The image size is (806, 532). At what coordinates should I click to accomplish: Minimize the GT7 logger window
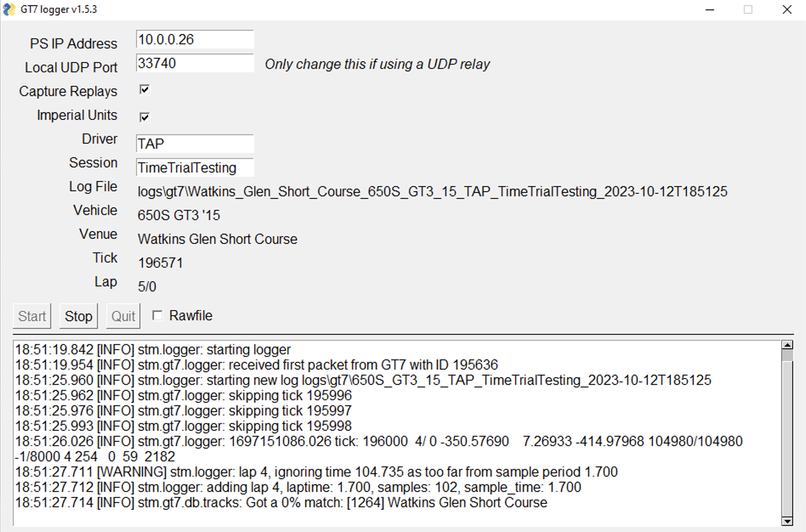(710, 9)
